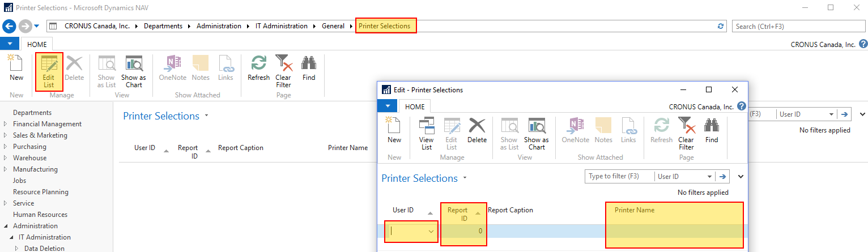Open the blue application menu dropdown
868x252 pixels.
[x=10, y=44]
